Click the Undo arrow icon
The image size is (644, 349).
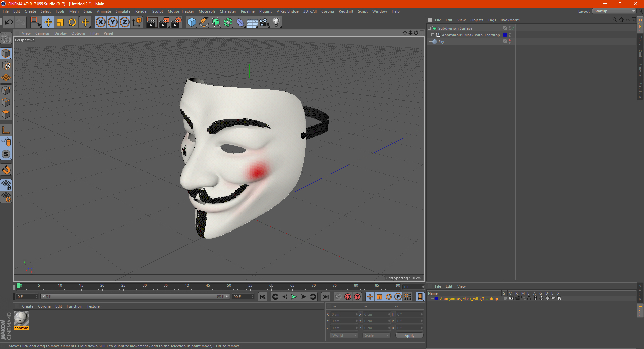[x=9, y=22]
